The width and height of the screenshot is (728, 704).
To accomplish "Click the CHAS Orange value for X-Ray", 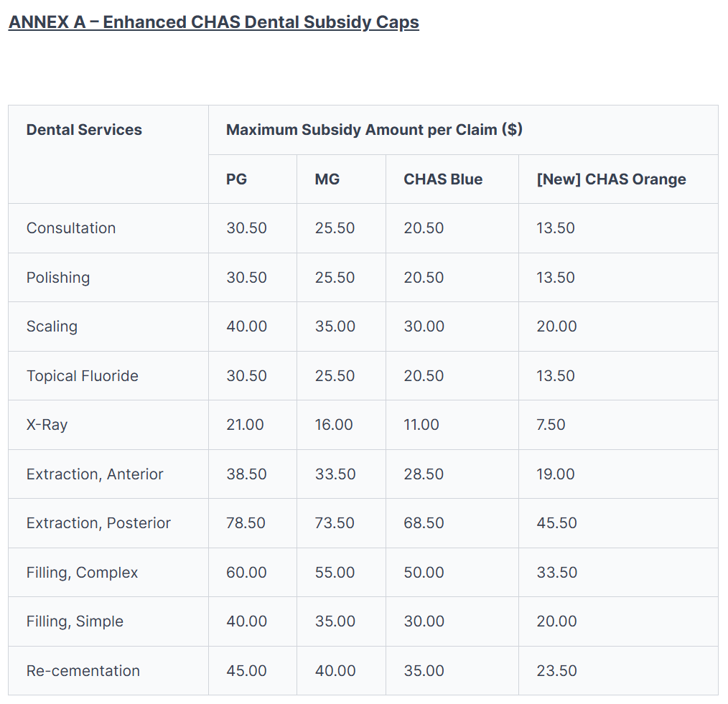I will [551, 425].
